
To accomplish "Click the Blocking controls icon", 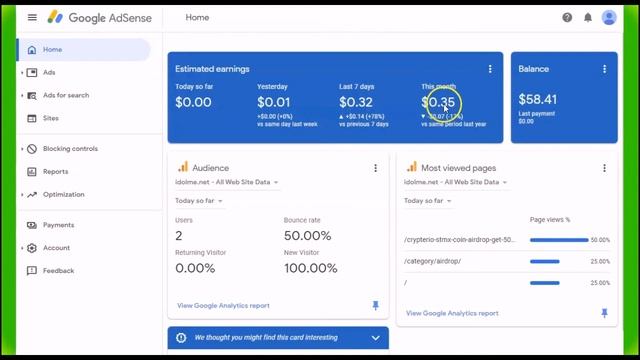I will (x=32, y=149).
